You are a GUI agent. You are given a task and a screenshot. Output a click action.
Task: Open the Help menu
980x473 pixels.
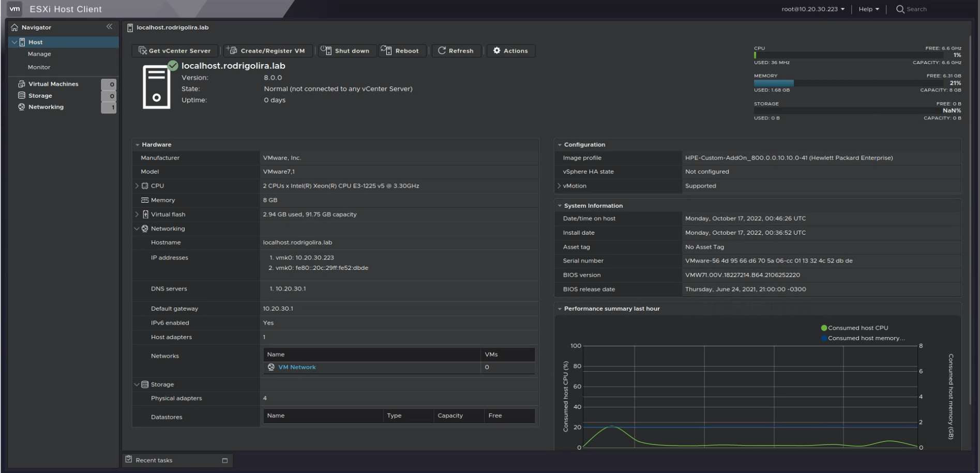[x=868, y=9]
